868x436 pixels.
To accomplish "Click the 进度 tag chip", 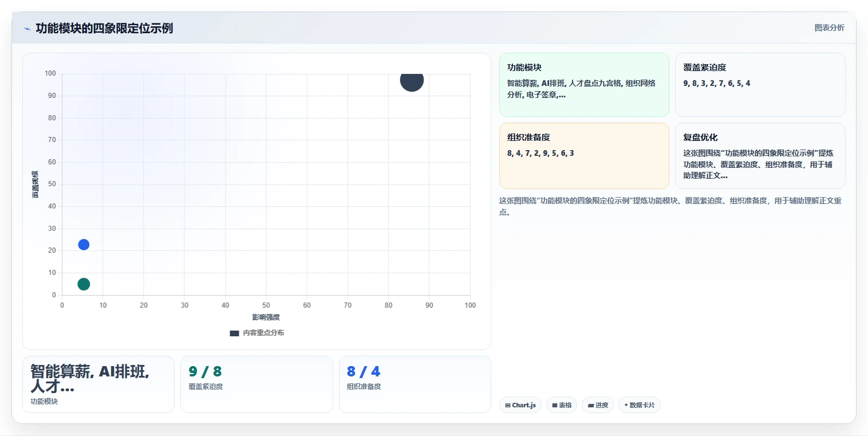I will tap(598, 405).
